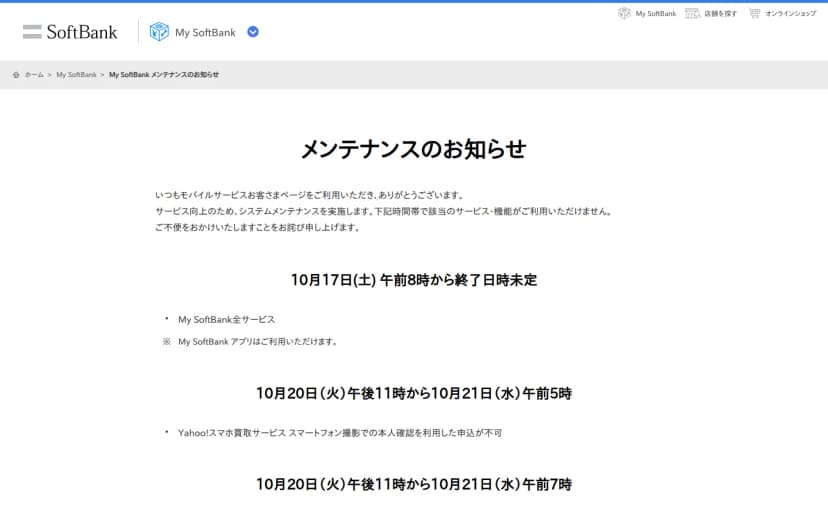The image size is (828, 518).
Task: Click the shopping cart icon
Action: [755, 13]
